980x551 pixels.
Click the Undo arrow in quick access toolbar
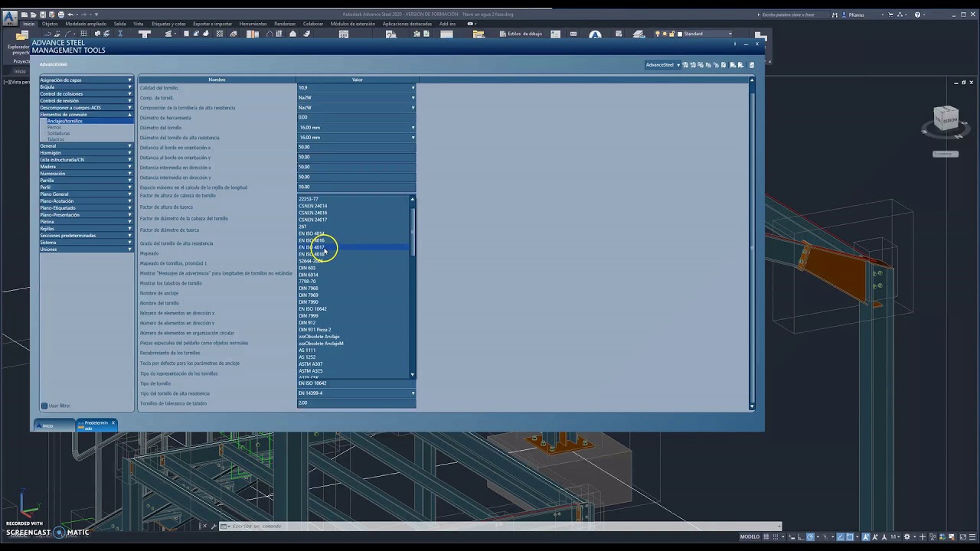[x=70, y=15]
